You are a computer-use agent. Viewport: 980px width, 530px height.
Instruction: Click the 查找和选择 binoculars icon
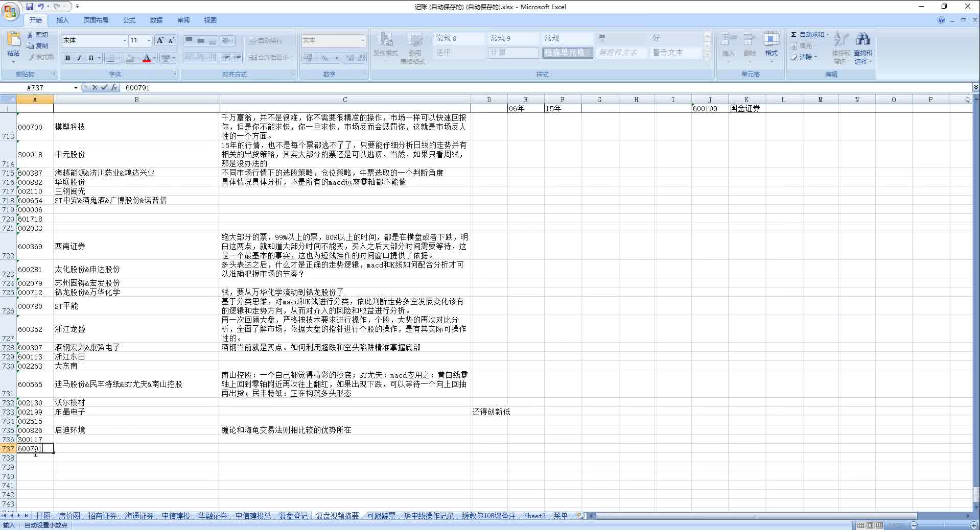(x=863, y=39)
